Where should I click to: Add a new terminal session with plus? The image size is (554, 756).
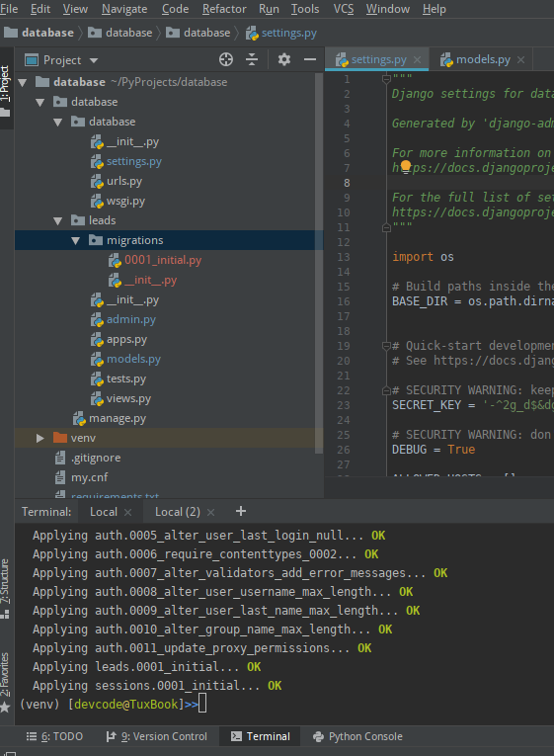pos(241,511)
